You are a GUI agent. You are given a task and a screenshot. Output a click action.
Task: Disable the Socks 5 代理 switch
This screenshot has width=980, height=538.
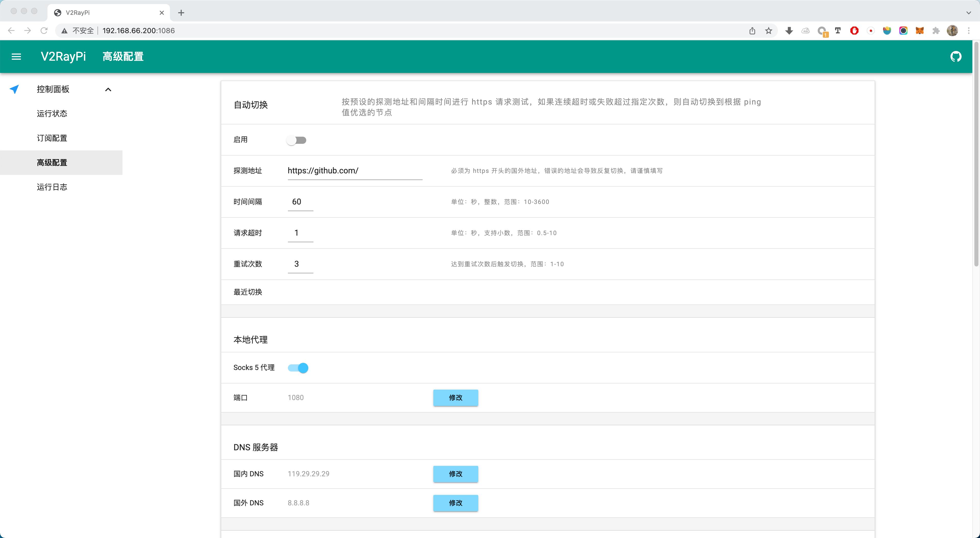[x=298, y=368]
